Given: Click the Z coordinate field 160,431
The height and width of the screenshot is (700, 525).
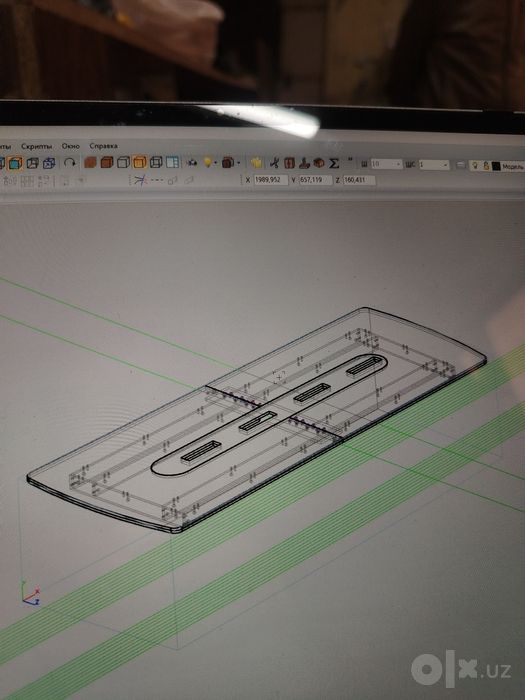Looking at the screenshot, I should click(x=359, y=180).
